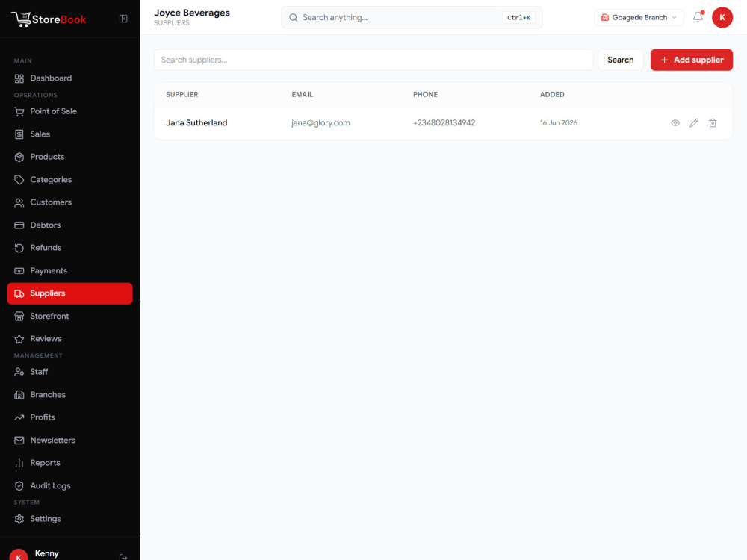This screenshot has width=747, height=560.
Task: Open Point of Sale page
Action: point(69,111)
